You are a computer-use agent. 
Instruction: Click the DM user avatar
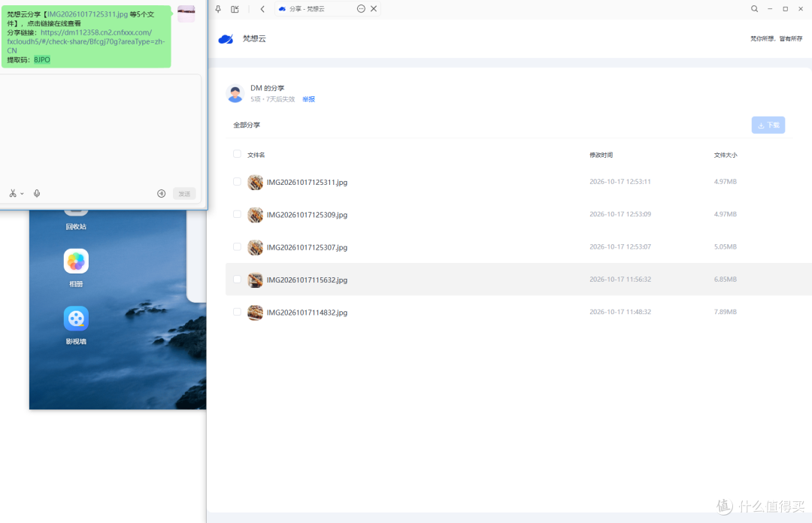point(235,93)
